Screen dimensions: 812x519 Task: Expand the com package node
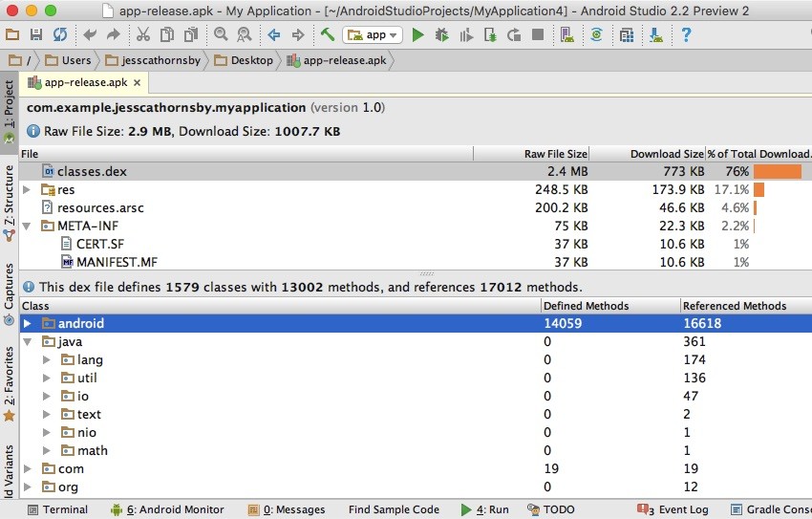click(x=28, y=468)
